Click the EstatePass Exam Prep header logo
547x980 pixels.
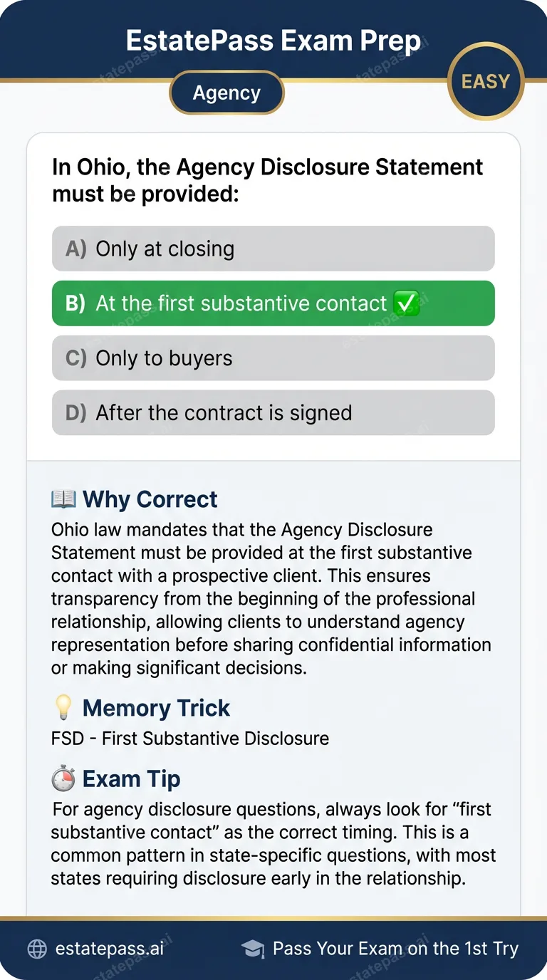coord(273,40)
